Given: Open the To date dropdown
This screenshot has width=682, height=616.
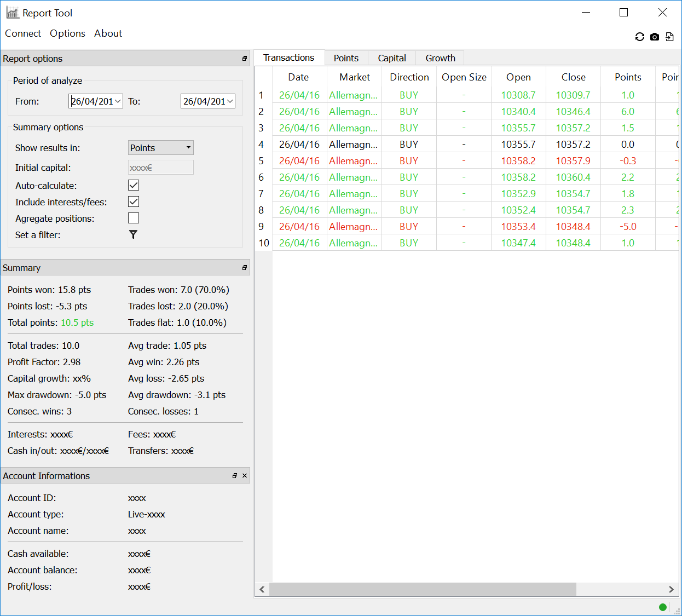Looking at the screenshot, I should (x=230, y=101).
